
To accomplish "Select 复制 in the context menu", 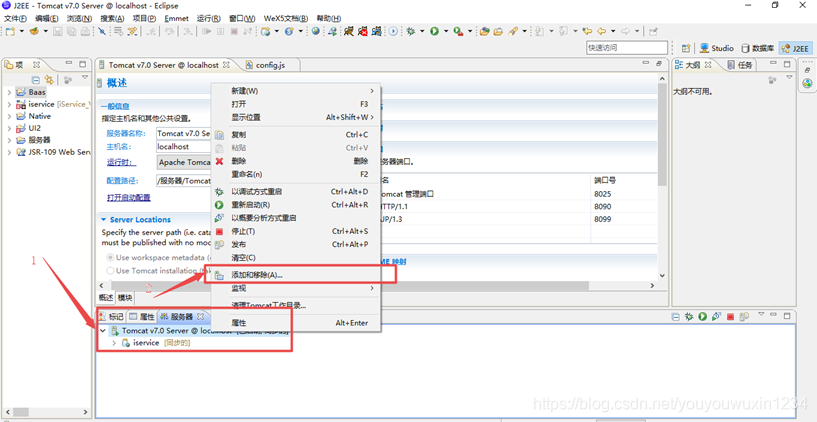I will click(296, 134).
